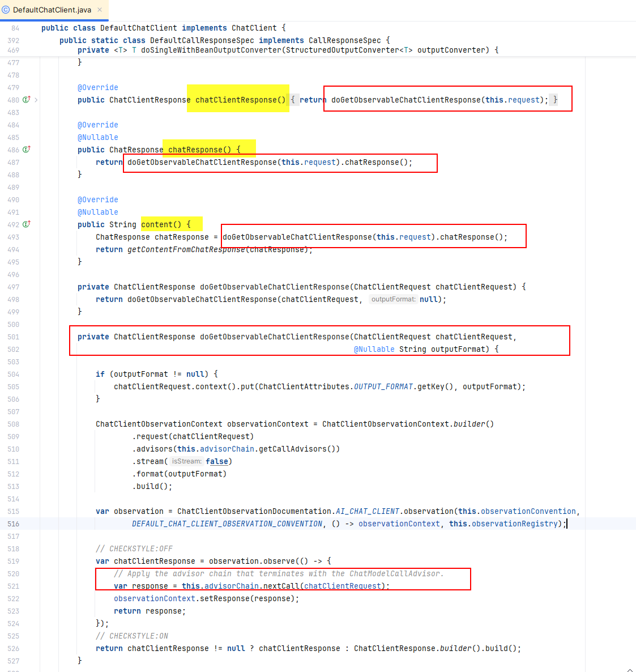Click the outputFormat: inlay hint on line 498
Viewport: 636px width, 672px height.
[x=393, y=299]
